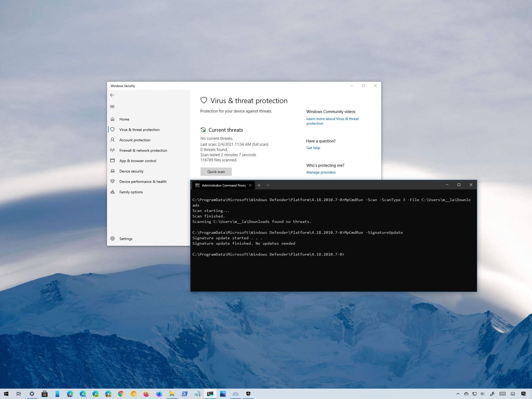
Task: Open Family options in Windows Security
Action: pyautogui.click(x=131, y=192)
